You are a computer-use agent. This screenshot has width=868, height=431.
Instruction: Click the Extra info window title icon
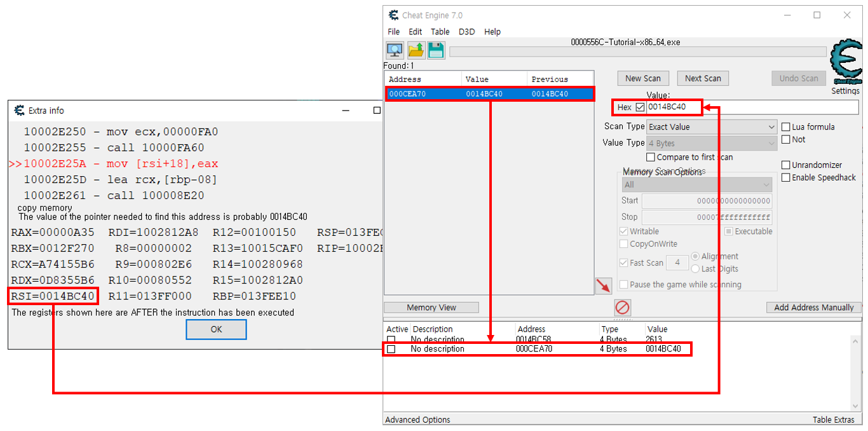20,111
